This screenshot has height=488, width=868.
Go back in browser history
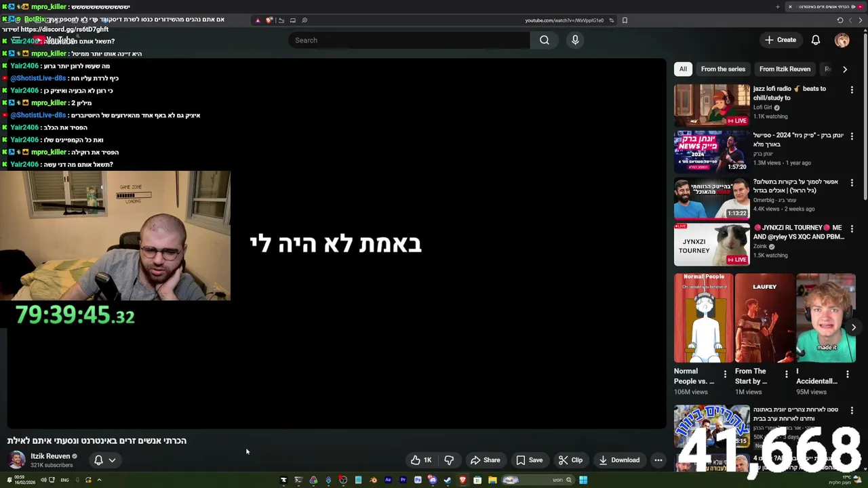[x=861, y=20]
